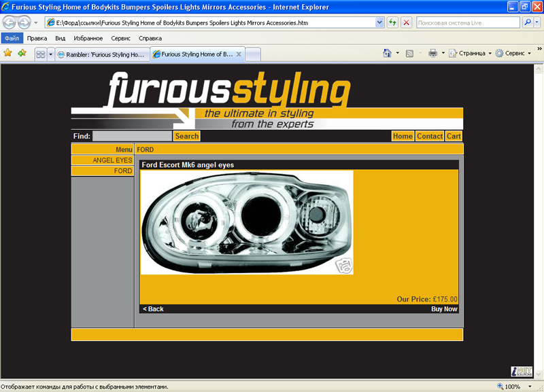This screenshot has height=392, width=544.
Task: Click the address bar URL field
Action: (210, 23)
